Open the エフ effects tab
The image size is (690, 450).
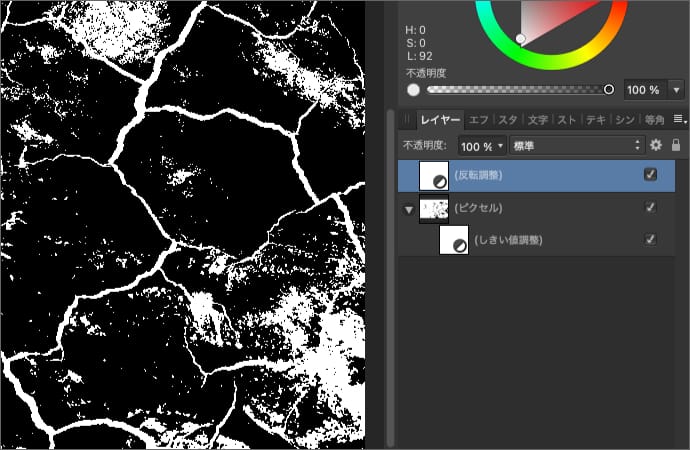pyautogui.click(x=479, y=120)
